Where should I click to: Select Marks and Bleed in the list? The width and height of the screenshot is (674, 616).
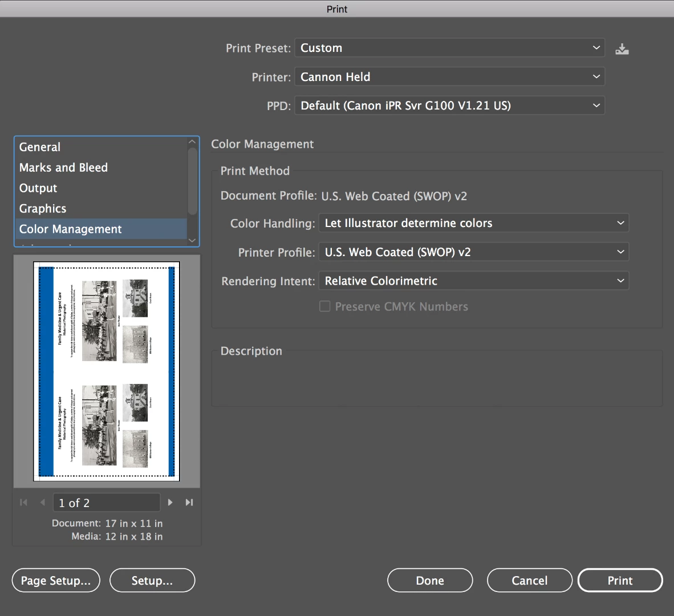101,168
